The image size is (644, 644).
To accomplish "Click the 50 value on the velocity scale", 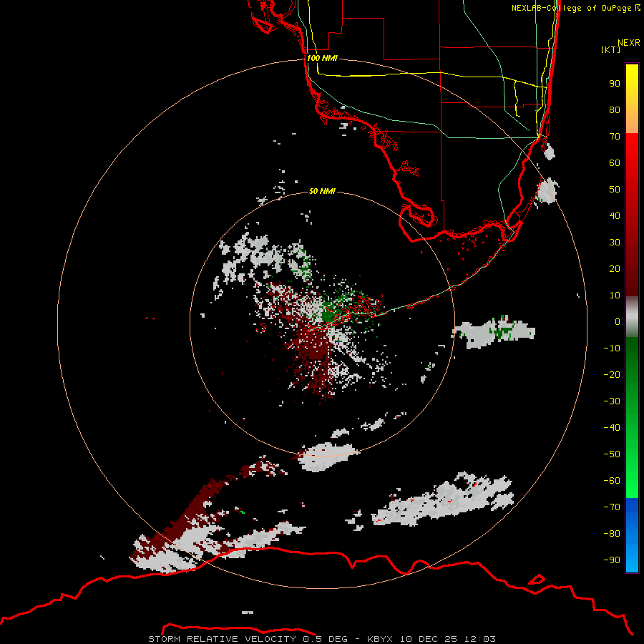I will tap(615, 190).
